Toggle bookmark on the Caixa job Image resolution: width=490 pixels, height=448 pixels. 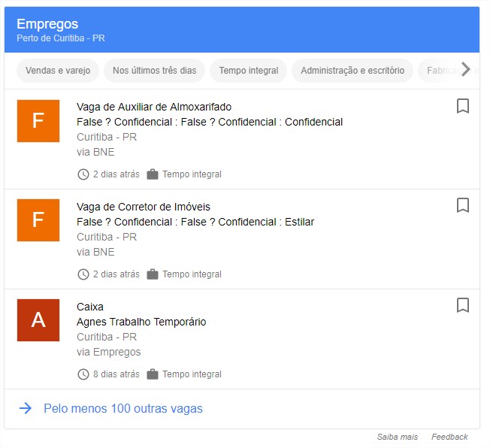[463, 305]
